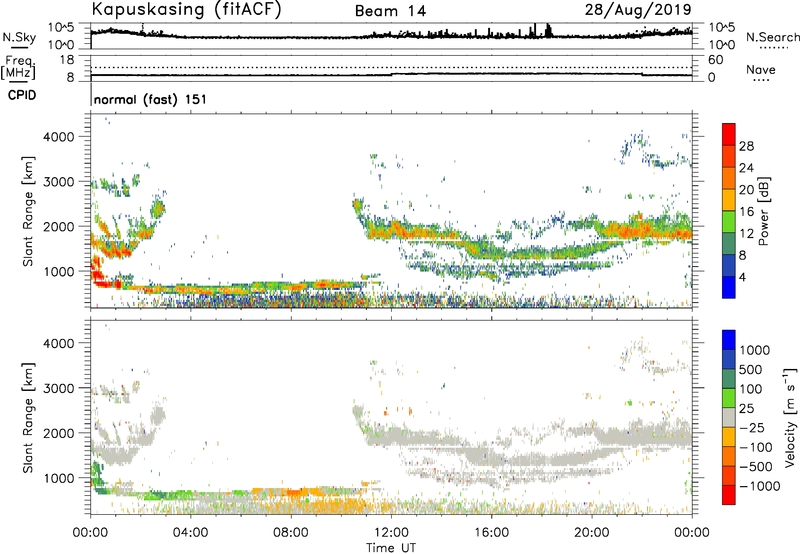Select the '24' power colorbar label

746,168
